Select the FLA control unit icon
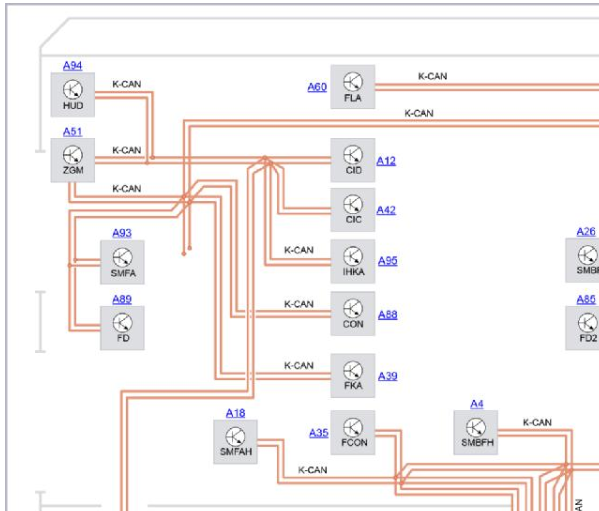The image size is (599, 511). tap(353, 87)
